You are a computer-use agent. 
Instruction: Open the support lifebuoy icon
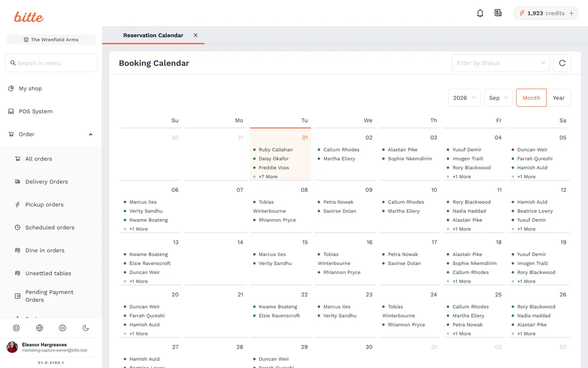(x=16, y=328)
